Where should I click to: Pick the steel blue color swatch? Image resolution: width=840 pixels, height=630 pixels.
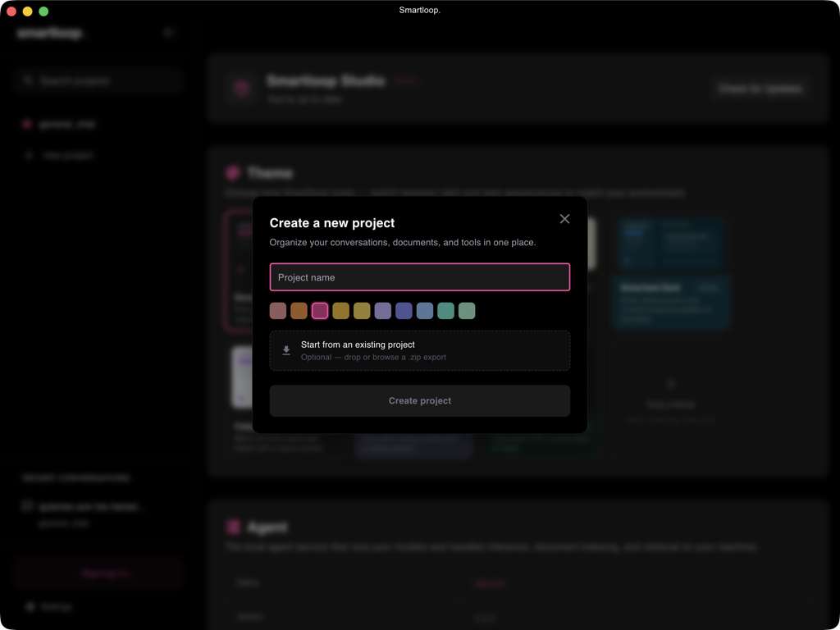coord(425,311)
